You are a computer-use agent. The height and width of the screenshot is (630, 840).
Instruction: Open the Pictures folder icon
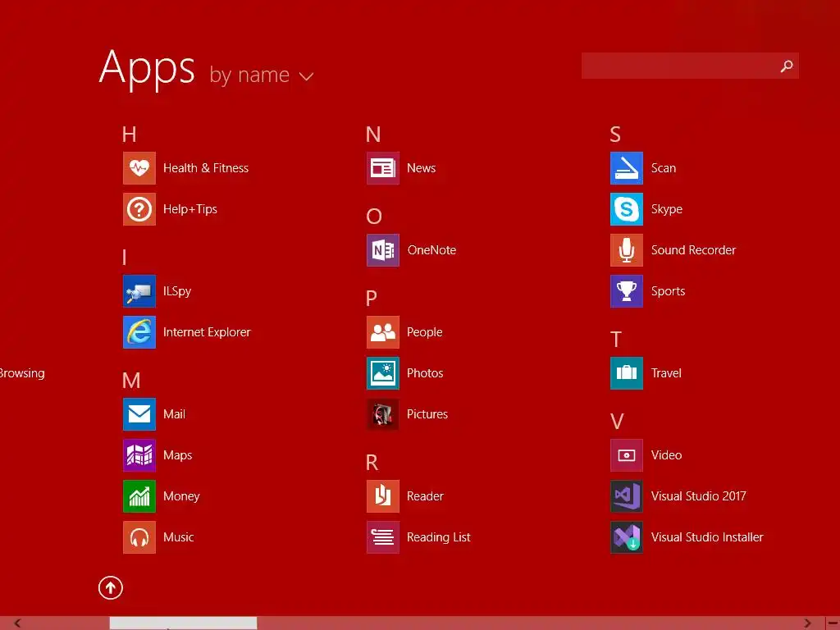tap(383, 414)
